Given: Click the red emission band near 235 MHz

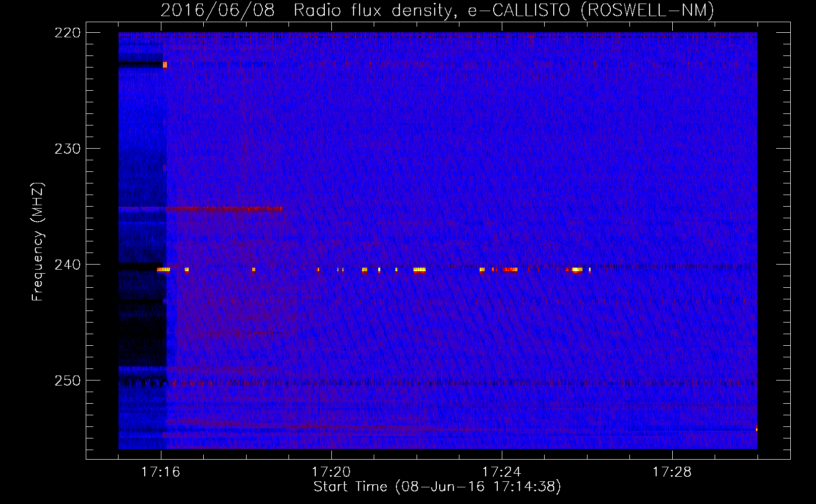Looking at the screenshot, I should click(224, 209).
